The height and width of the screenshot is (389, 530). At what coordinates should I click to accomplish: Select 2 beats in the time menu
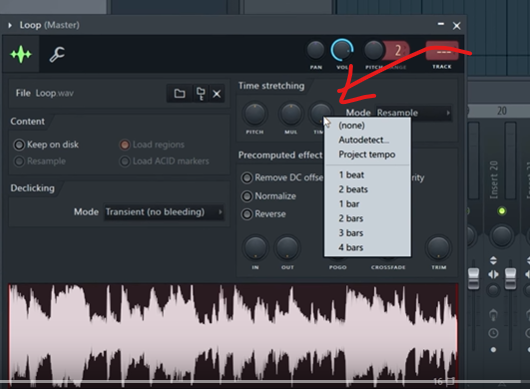pyautogui.click(x=367, y=189)
